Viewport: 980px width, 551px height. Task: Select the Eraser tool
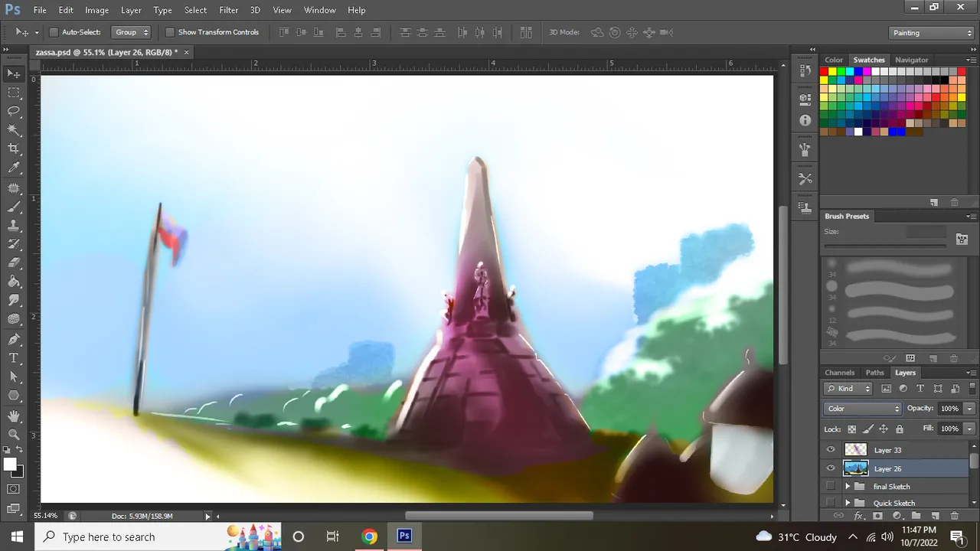point(14,263)
